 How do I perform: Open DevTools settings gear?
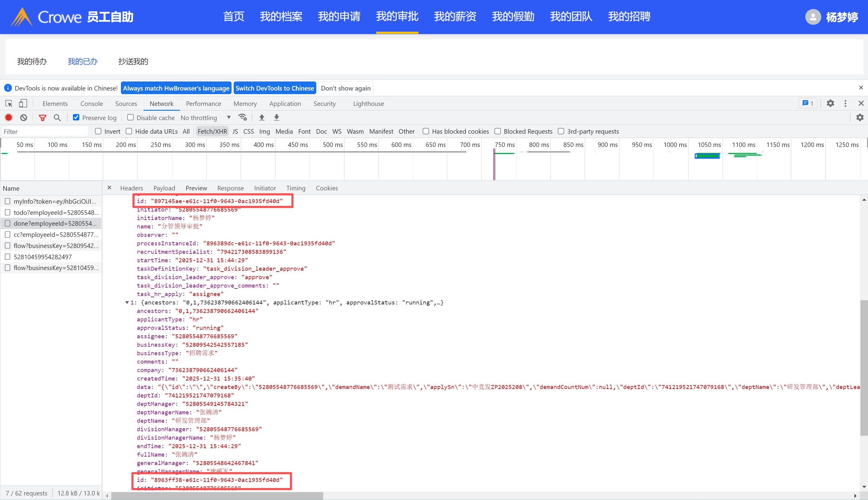click(830, 104)
